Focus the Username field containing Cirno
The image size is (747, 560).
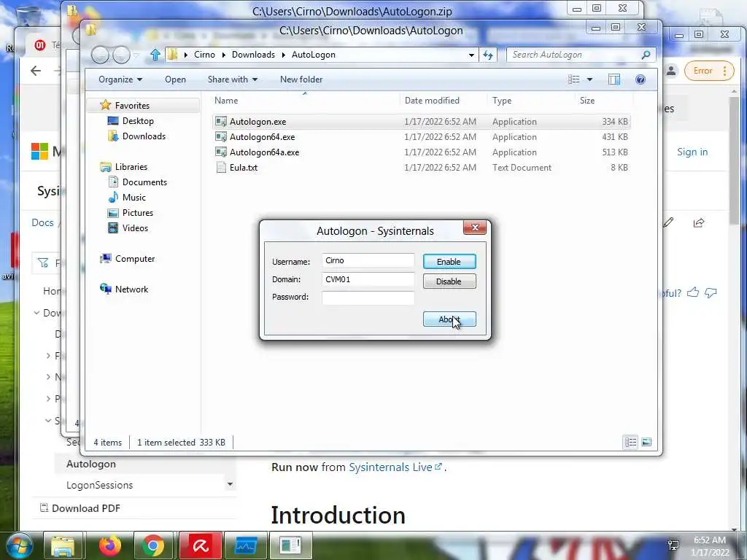pyautogui.click(x=368, y=260)
